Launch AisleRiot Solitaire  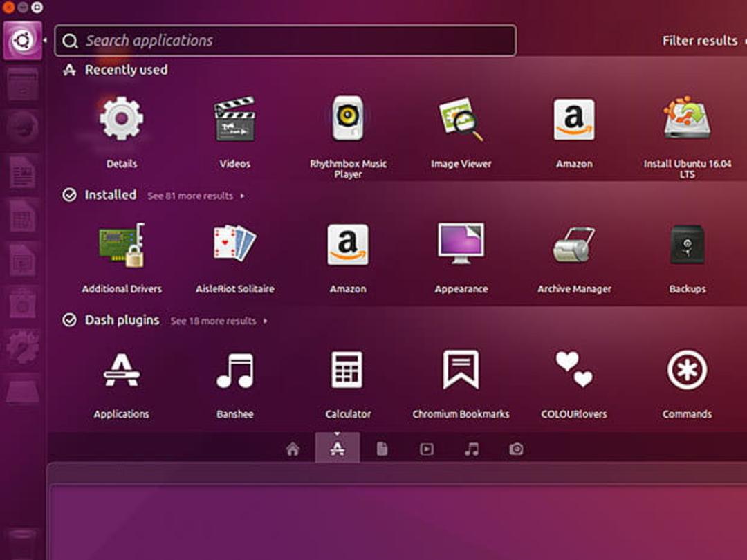pos(234,243)
